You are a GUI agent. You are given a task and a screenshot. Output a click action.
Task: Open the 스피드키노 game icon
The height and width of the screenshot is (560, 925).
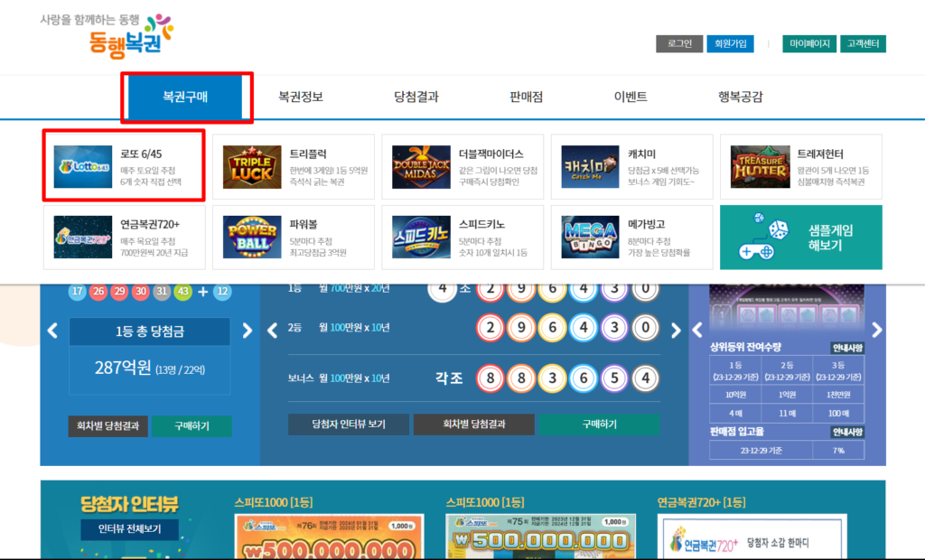(421, 238)
